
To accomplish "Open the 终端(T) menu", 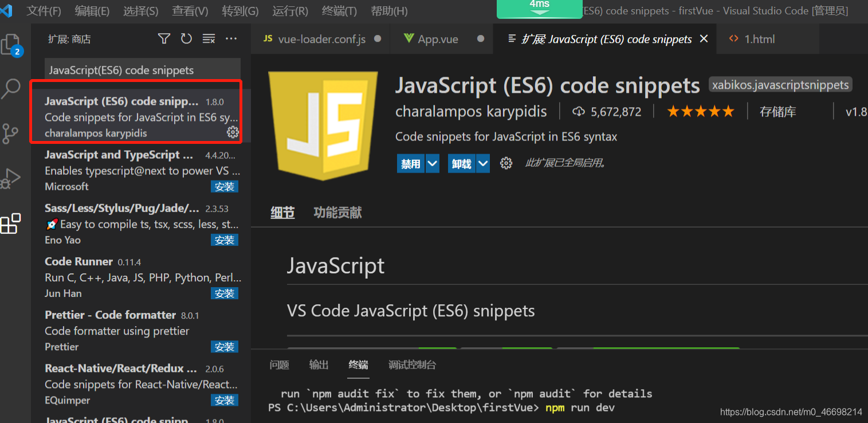I will [x=339, y=11].
